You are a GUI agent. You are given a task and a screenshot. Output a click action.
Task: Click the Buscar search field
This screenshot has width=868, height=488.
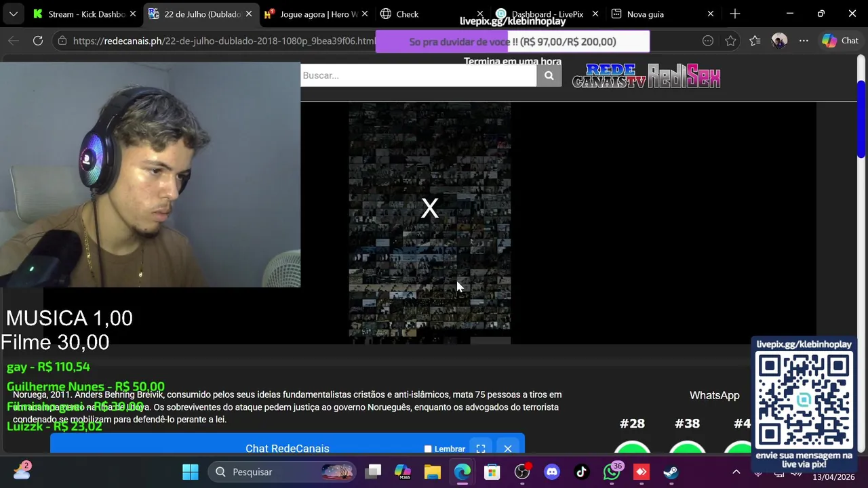418,75
